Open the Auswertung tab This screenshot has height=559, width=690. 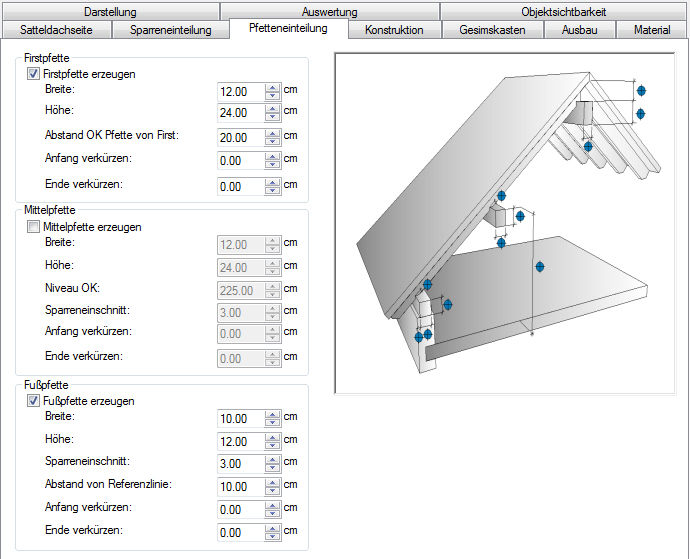point(330,11)
